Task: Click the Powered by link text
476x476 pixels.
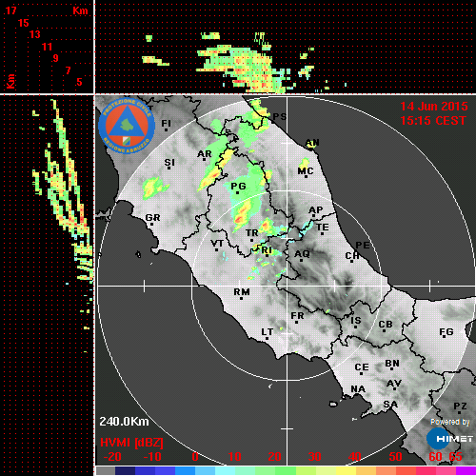Action: tap(449, 422)
